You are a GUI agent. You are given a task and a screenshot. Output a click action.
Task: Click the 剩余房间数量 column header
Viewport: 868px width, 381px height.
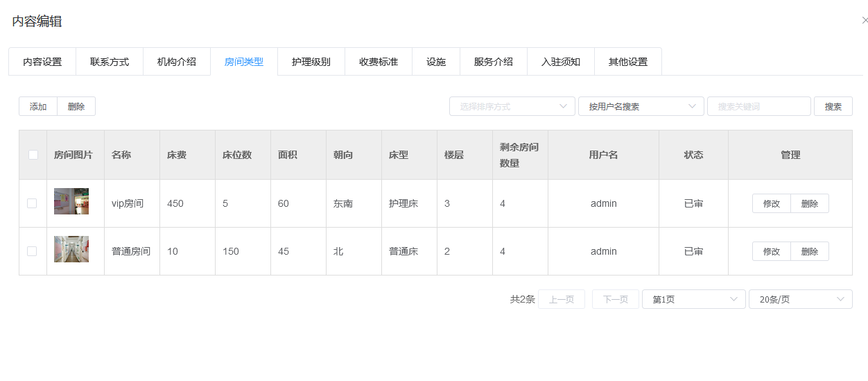(519, 155)
